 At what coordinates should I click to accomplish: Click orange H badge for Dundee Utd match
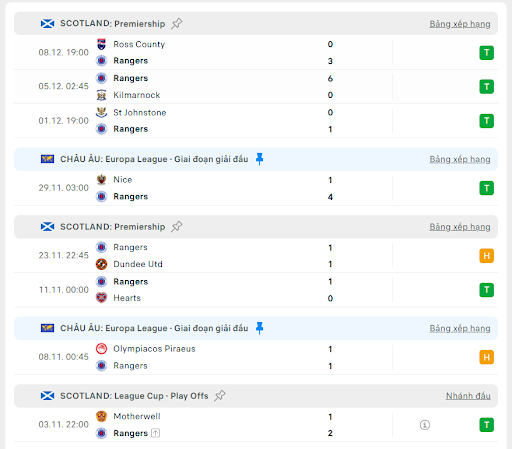pyautogui.click(x=486, y=256)
